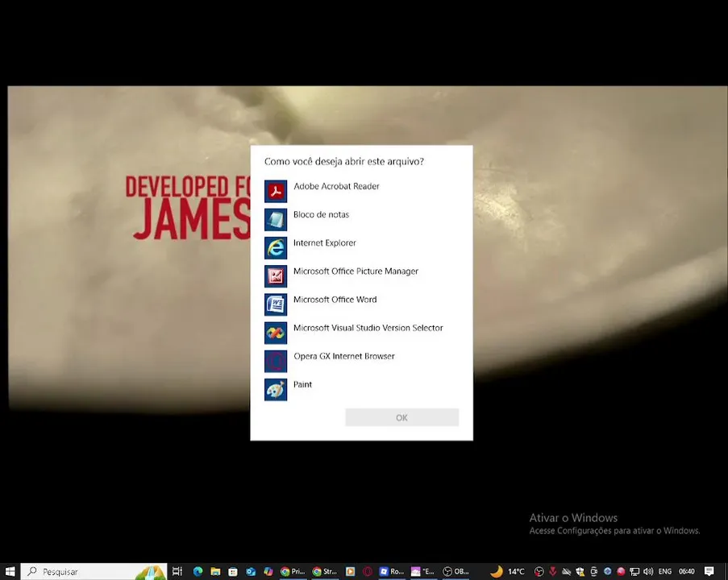Open the Windows Security shield tray icon

point(580,571)
